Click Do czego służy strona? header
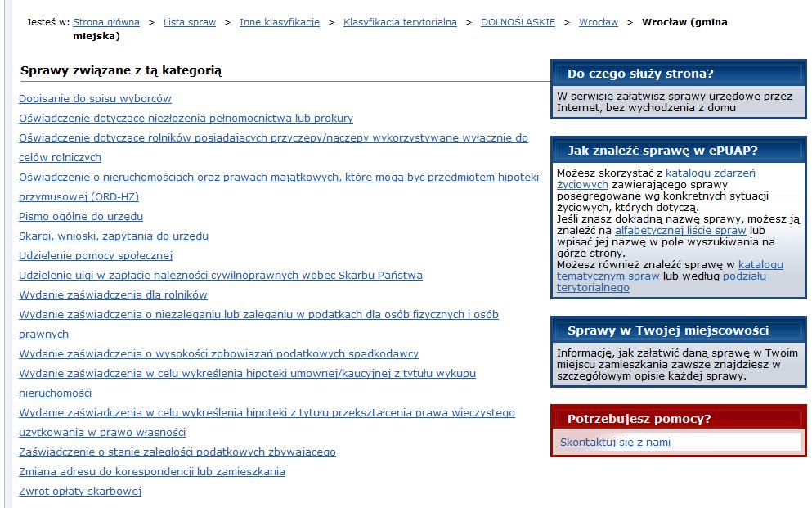The height and width of the screenshot is (508, 812). (x=679, y=74)
